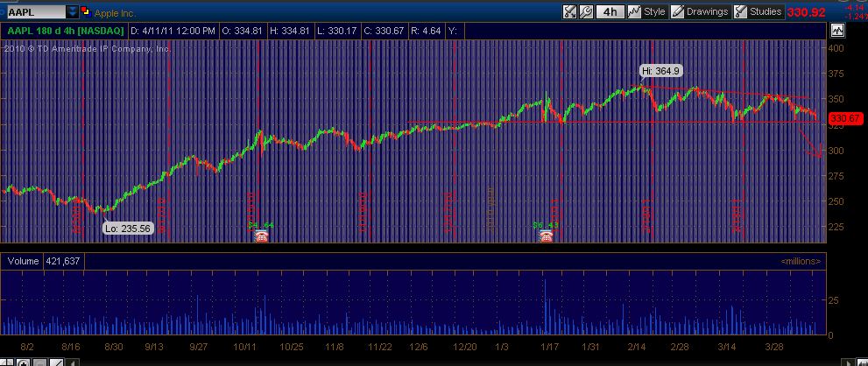Viewport: 868px width, 366px height.
Task: Toggle the chart wave icon near price axis
Action: click(x=836, y=31)
